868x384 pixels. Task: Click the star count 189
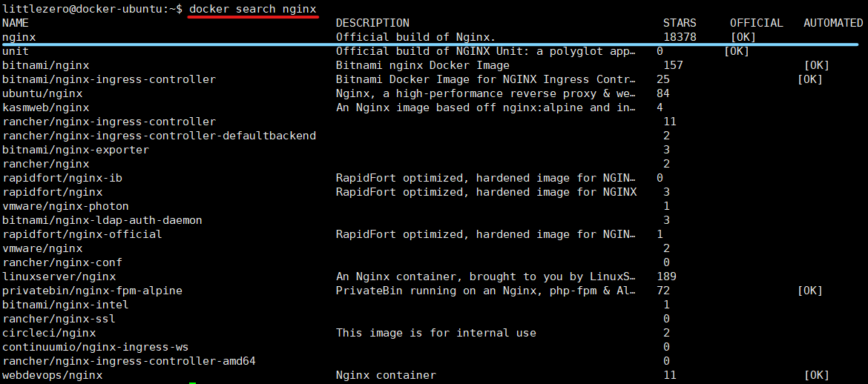point(666,276)
